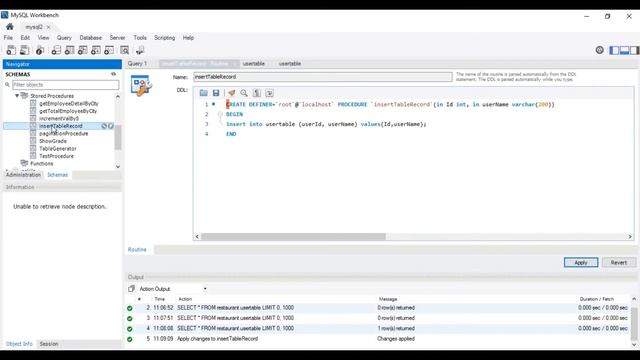Click navigator tree scroll down arrow
This screenshot has height=360, width=640.
point(118,167)
